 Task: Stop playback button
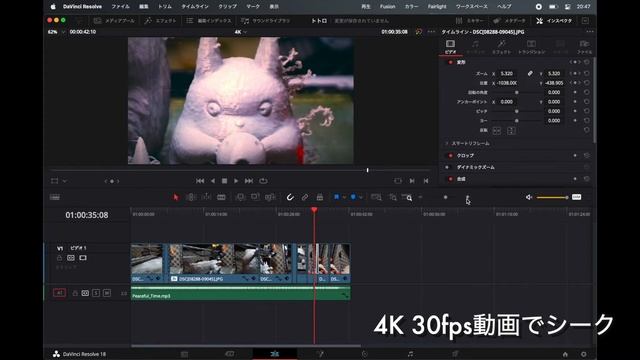pyautogui.click(x=224, y=181)
